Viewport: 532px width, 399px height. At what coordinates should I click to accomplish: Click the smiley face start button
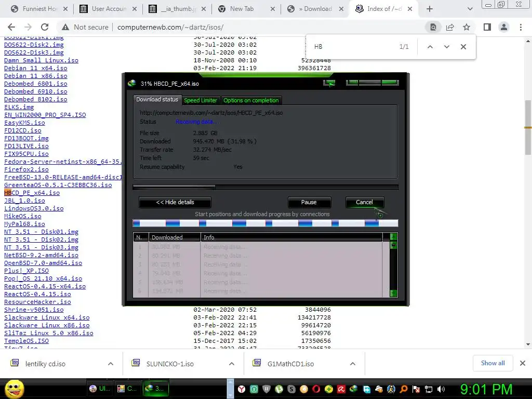pos(14,389)
